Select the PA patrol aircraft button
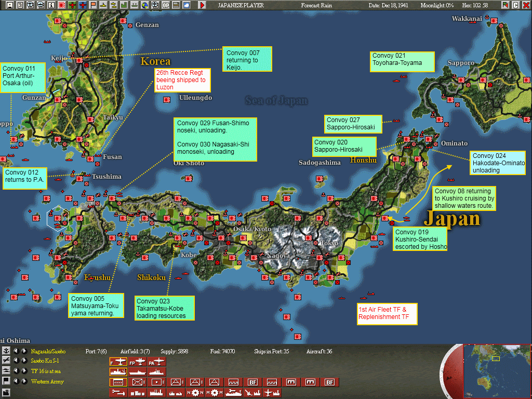Viewport: 532px width, 399px height. click(156, 362)
